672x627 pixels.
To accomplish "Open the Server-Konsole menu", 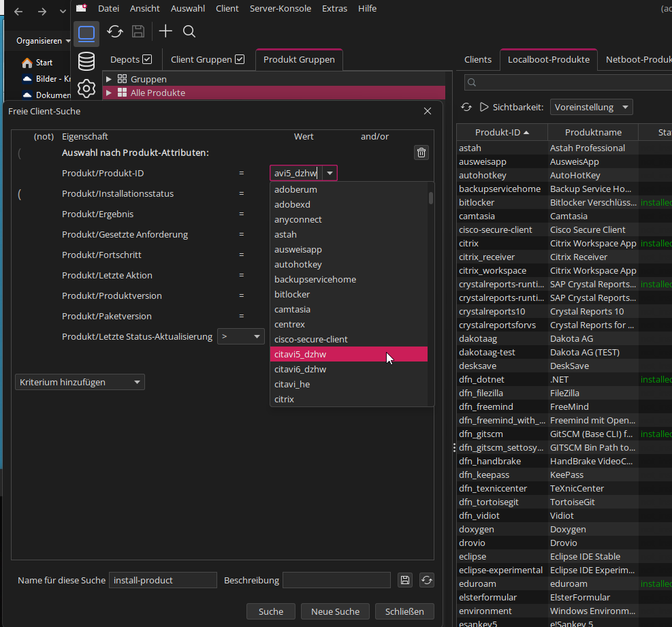I will pyautogui.click(x=281, y=9).
